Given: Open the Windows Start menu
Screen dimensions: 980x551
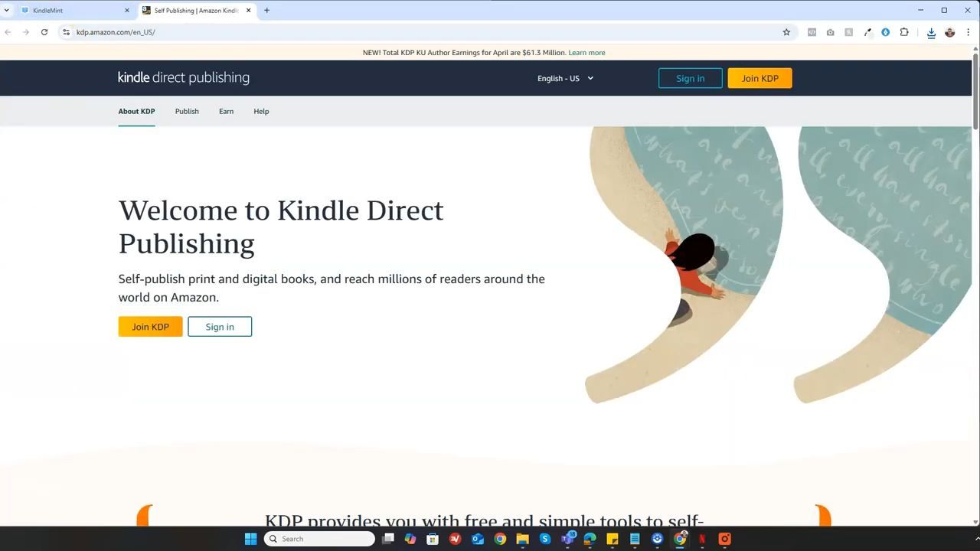Looking at the screenshot, I should click(250, 539).
